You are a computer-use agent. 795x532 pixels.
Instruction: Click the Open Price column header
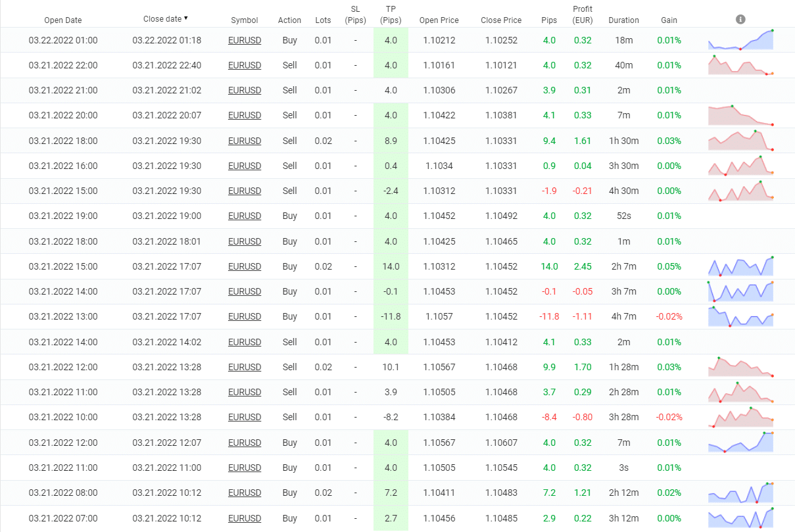point(439,20)
